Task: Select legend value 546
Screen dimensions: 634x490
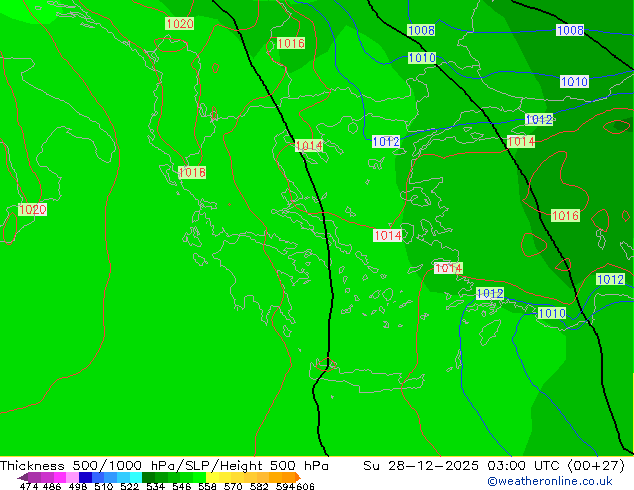Action: [182, 486]
